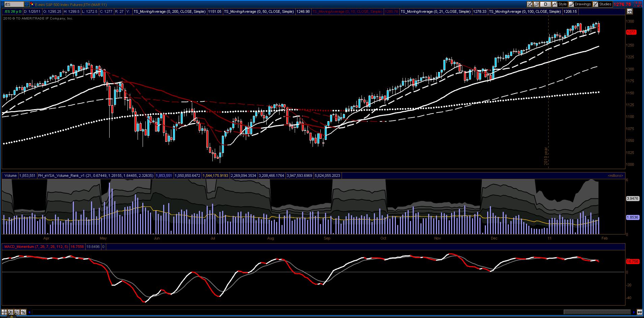Click the Y: readout in the status bar
Screen dimensions: 644x318
tap(128, 11)
